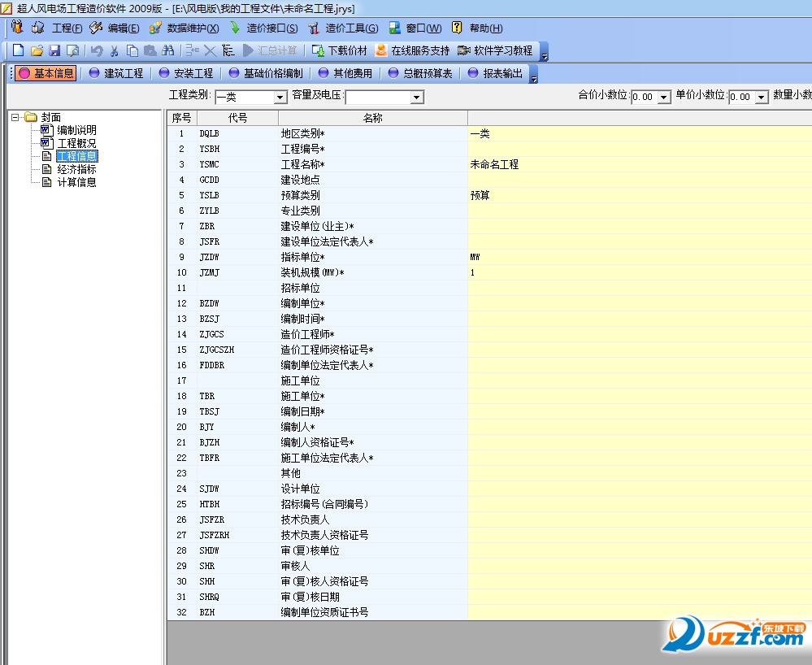Click the Save diskette icon
The height and width of the screenshot is (665, 812).
[x=54, y=50]
